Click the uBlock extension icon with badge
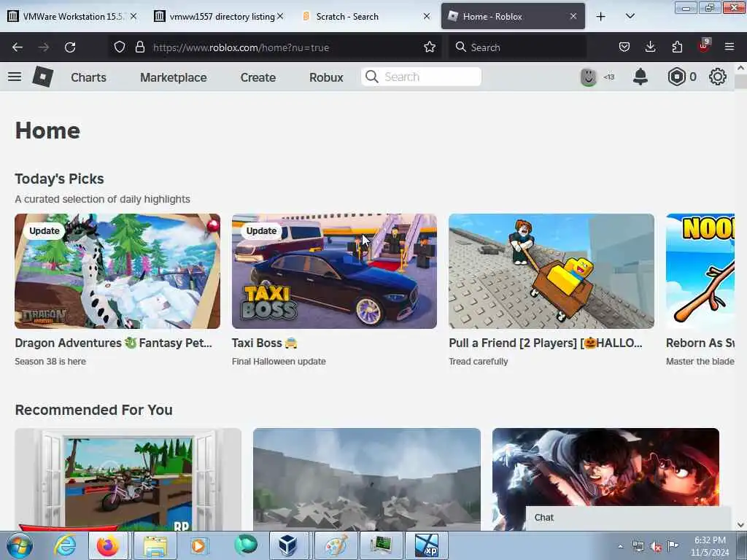 point(704,46)
